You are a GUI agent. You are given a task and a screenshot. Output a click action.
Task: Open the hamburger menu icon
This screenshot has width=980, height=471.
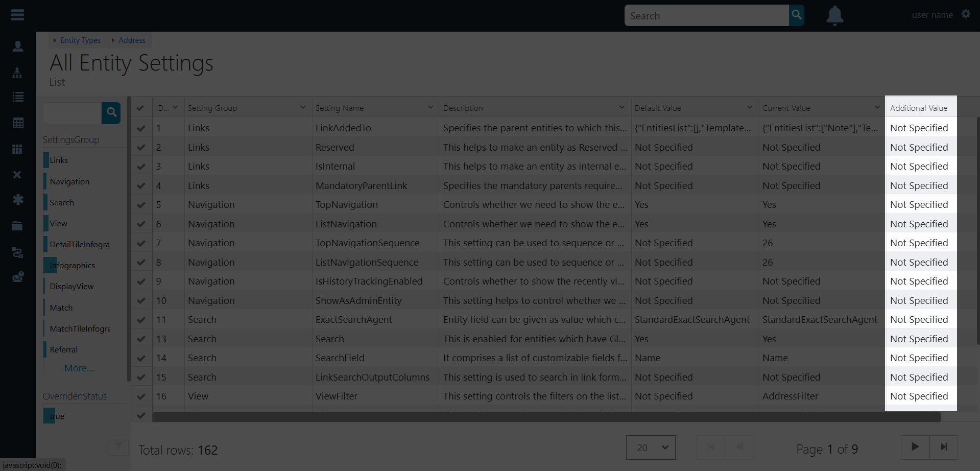tap(17, 15)
